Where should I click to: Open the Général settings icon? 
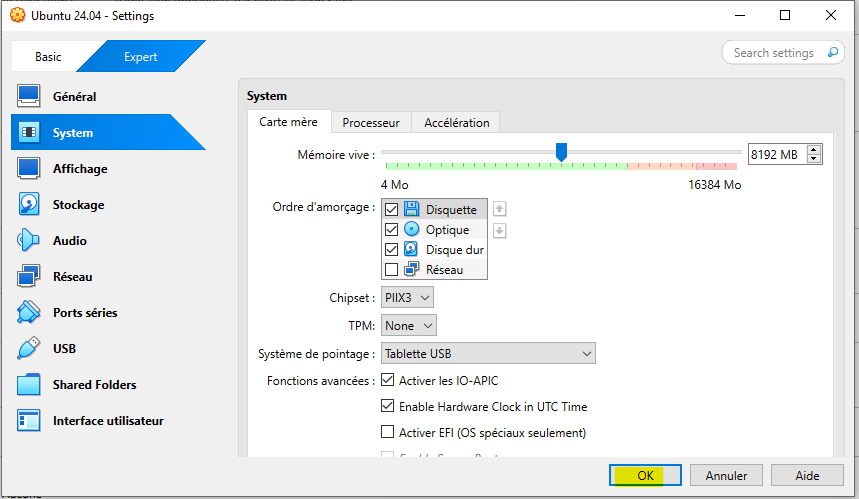coord(29,97)
